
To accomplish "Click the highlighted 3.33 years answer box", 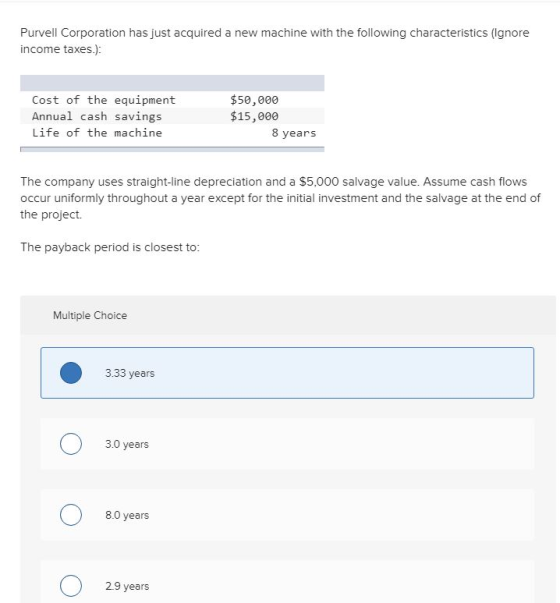I will pyautogui.click(x=287, y=373).
